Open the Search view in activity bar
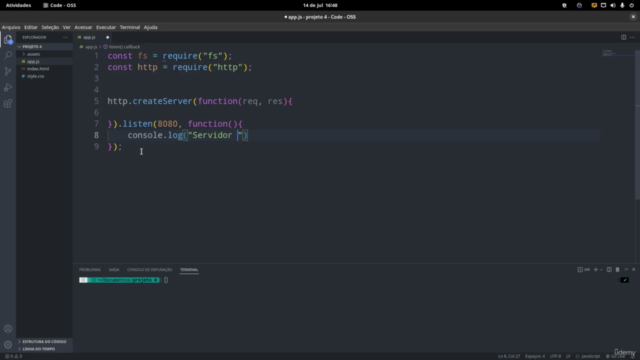The image size is (640, 360). pos(8,55)
